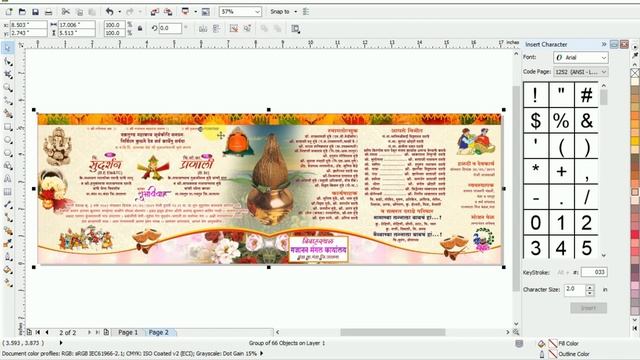Click the Welcome Screen icon beside zoom box

coord(206,12)
